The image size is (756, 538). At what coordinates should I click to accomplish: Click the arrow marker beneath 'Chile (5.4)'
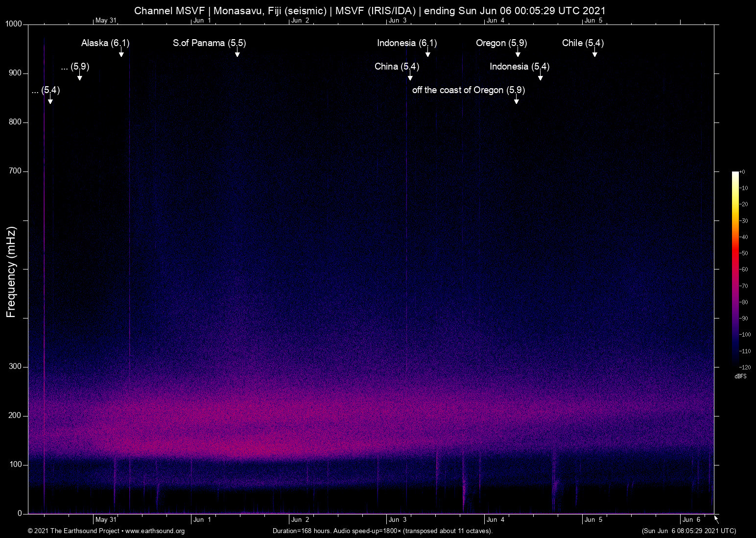tap(595, 53)
